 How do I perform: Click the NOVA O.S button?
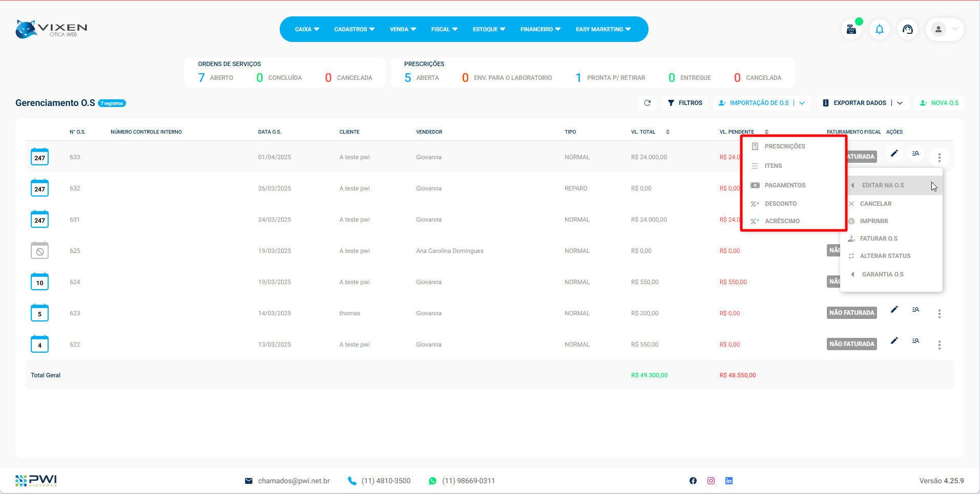tap(939, 103)
